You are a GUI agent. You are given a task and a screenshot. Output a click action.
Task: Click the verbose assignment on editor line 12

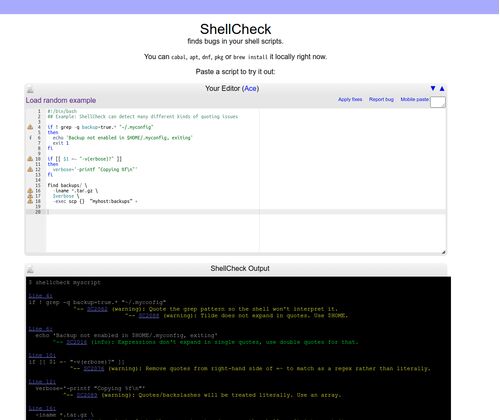(x=95, y=169)
